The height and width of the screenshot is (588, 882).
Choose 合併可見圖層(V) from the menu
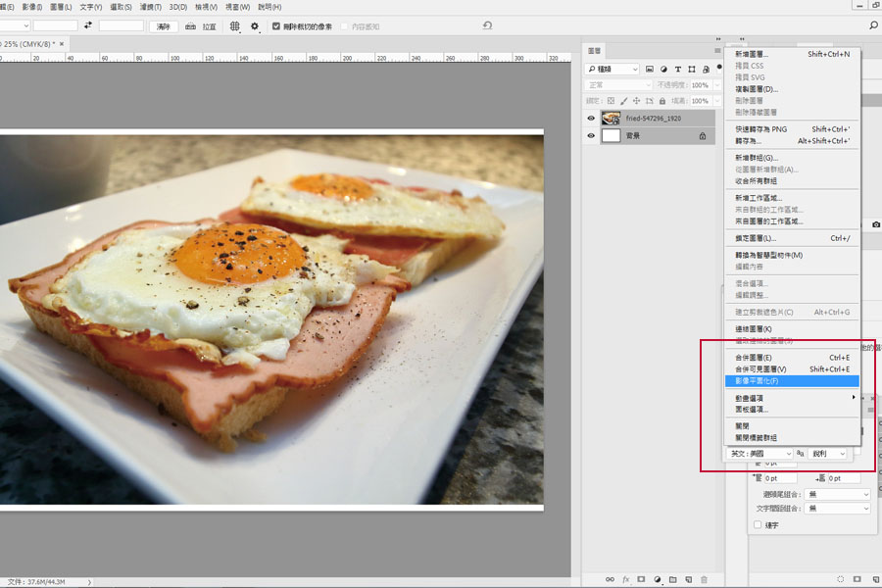(792, 369)
